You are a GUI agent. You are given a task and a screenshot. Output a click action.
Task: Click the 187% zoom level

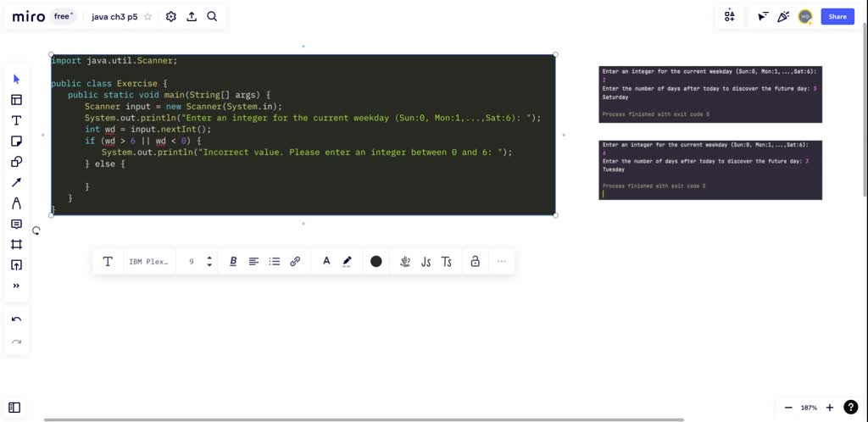[809, 408]
